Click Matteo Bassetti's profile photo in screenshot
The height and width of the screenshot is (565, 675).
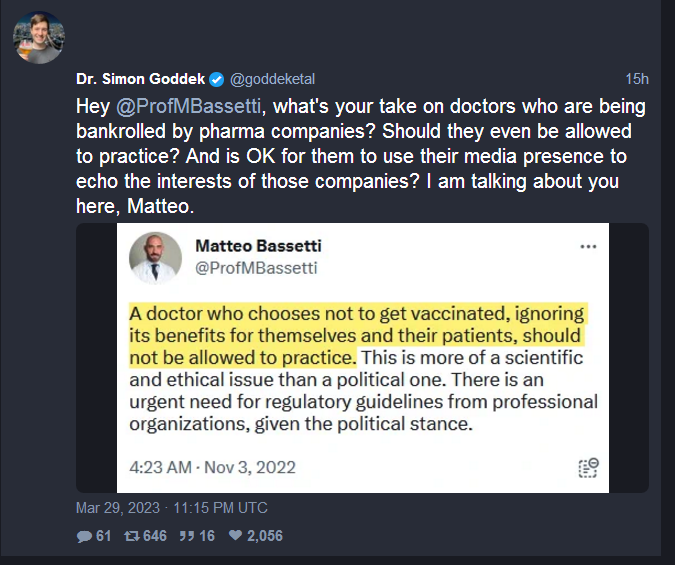[x=155, y=258]
